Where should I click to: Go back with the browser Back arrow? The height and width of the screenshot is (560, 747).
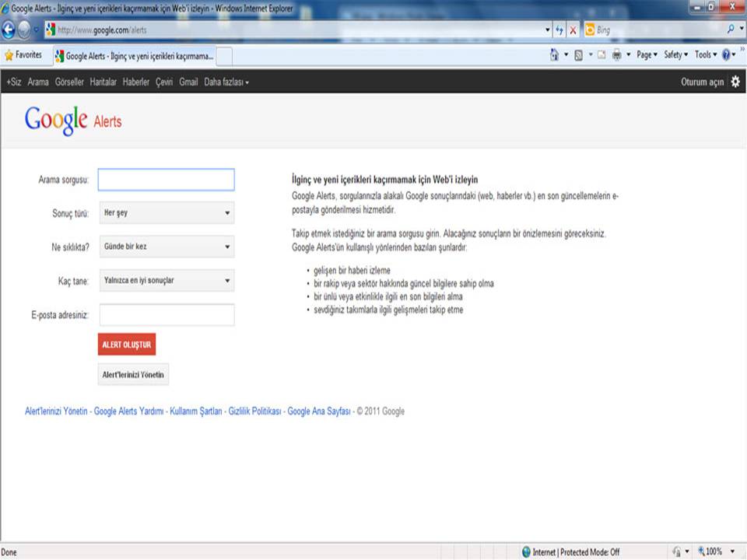point(9,30)
